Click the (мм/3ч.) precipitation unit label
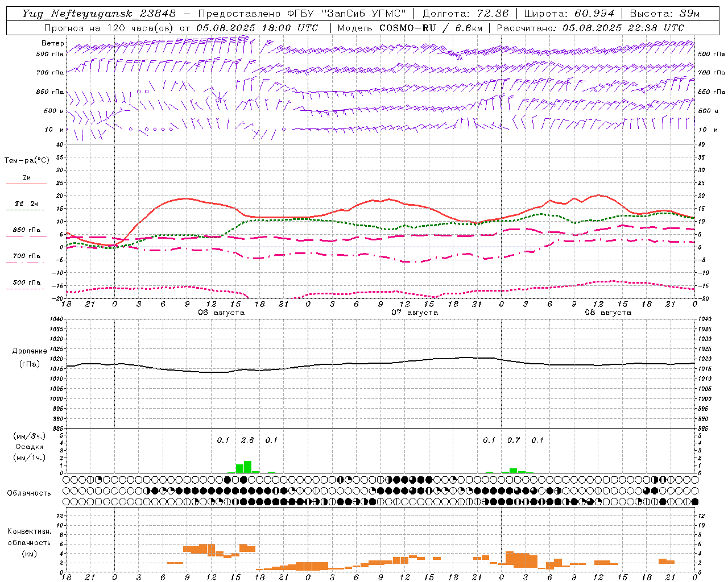This screenshot has width=728, height=582. pyautogui.click(x=30, y=436)
